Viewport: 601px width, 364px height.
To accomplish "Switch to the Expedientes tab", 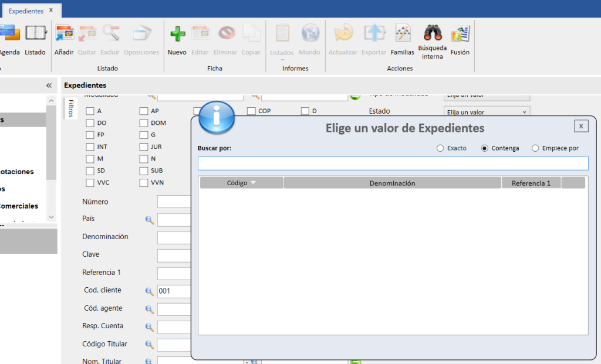I will (26, 11).
